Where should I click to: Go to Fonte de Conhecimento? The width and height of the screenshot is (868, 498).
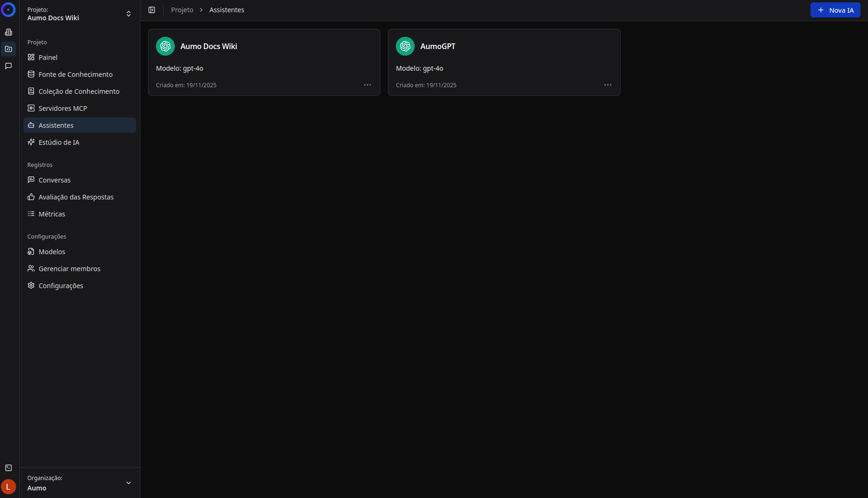pyautogui.click(x=75, y=75)
